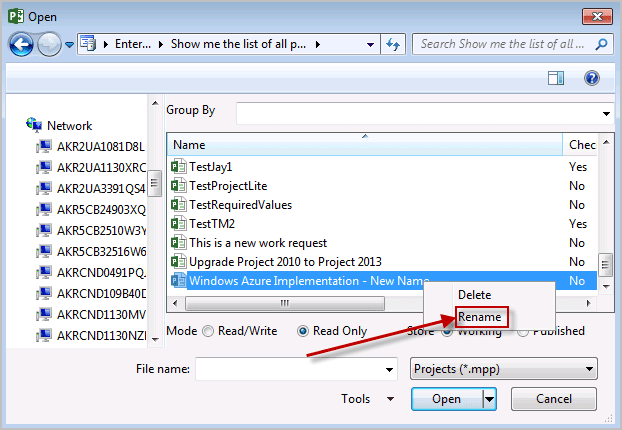622x430 pixels.
Task: Click the file list vertical scrollbar thumb
Action: point(606,264)
